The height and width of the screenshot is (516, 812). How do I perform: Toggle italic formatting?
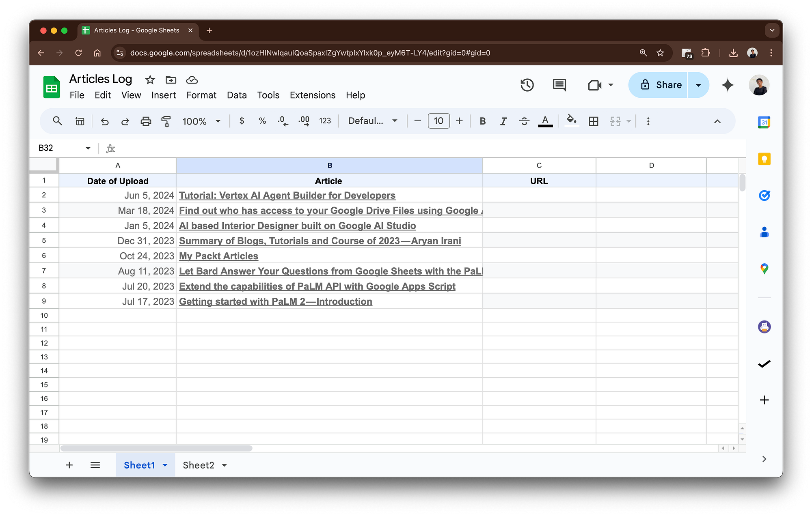click(503, 121)
